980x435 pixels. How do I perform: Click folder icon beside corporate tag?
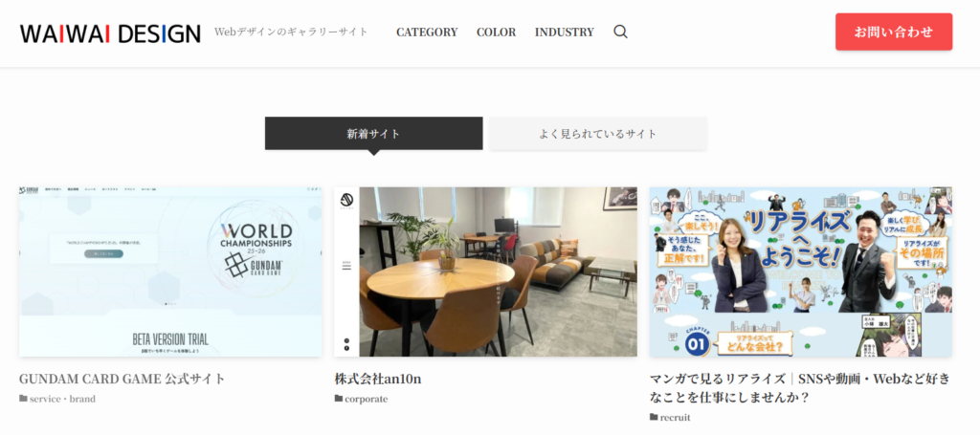click(339, 399)
